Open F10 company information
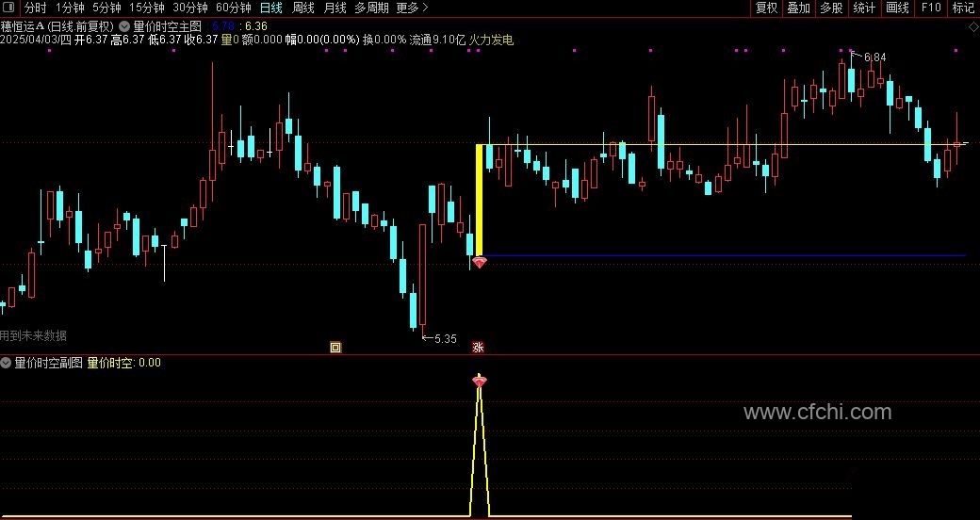The height and width of the screenshot is (520, 980). click(931, 8)
